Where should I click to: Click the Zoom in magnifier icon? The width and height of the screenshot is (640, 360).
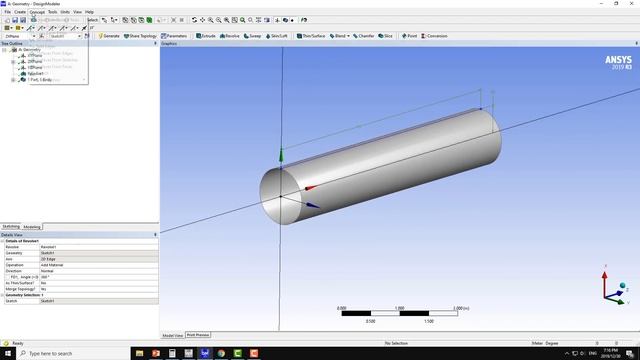point(211,20)
